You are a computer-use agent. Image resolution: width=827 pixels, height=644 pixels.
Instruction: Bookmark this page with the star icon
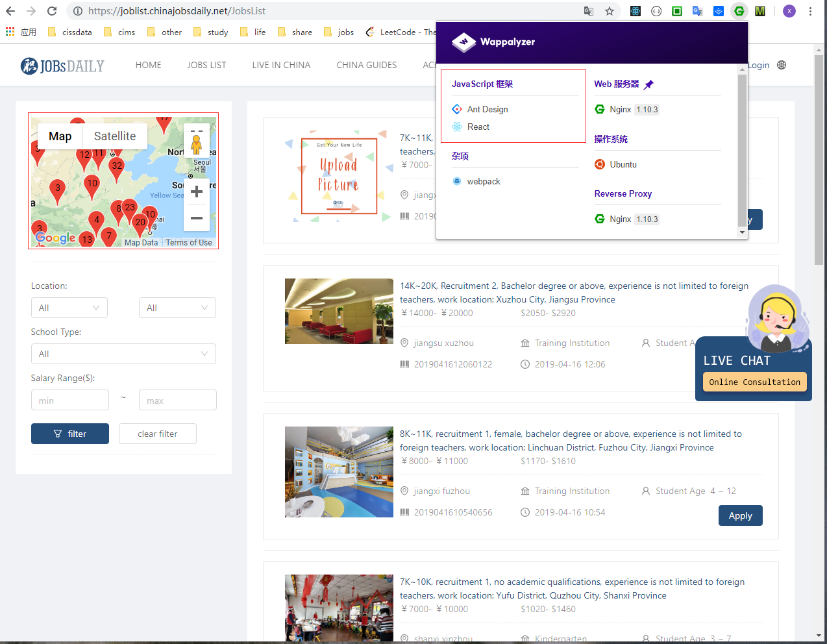pyautogui.click(x=610, y=11)
